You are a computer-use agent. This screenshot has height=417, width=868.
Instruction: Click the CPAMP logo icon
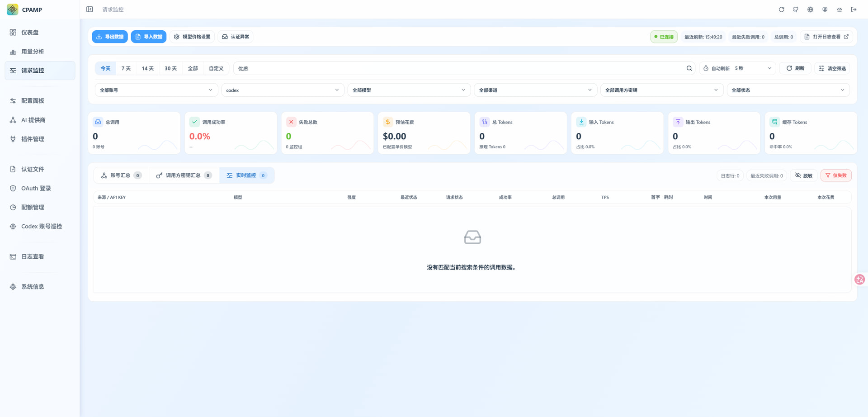pos(13,9)
